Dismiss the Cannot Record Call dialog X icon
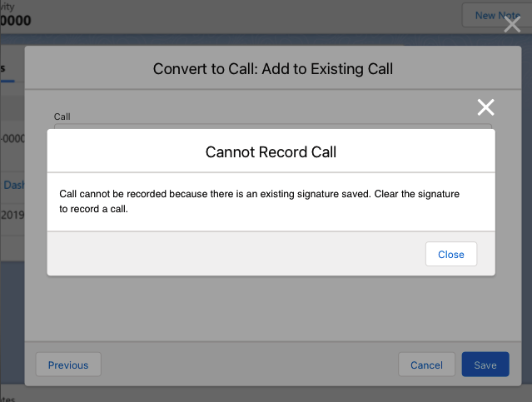Image resolution: width=532 pixels, height=402 pixels. pos(485,107)
